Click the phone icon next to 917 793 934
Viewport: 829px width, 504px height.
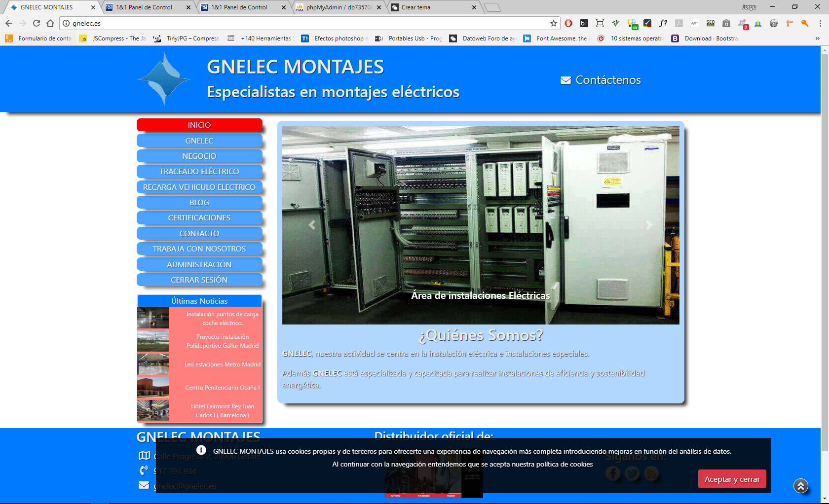pyautogui.click(x=143, y=470)
